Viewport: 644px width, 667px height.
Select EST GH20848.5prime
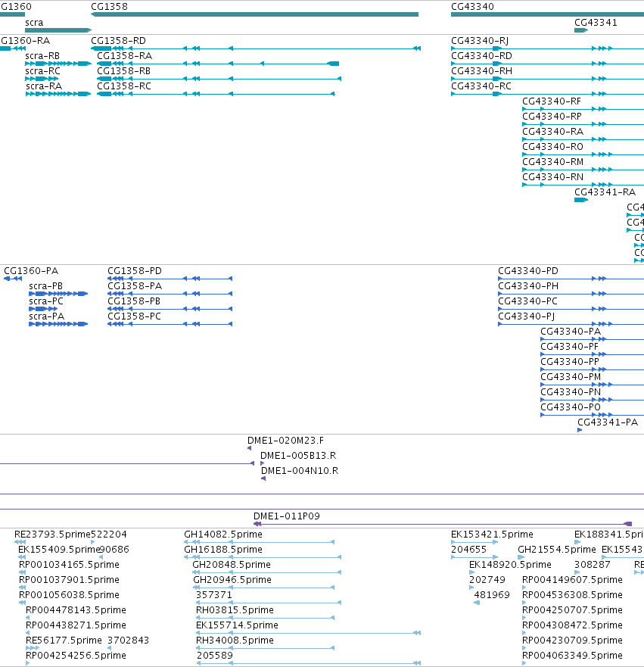click(x=232, y=565)
